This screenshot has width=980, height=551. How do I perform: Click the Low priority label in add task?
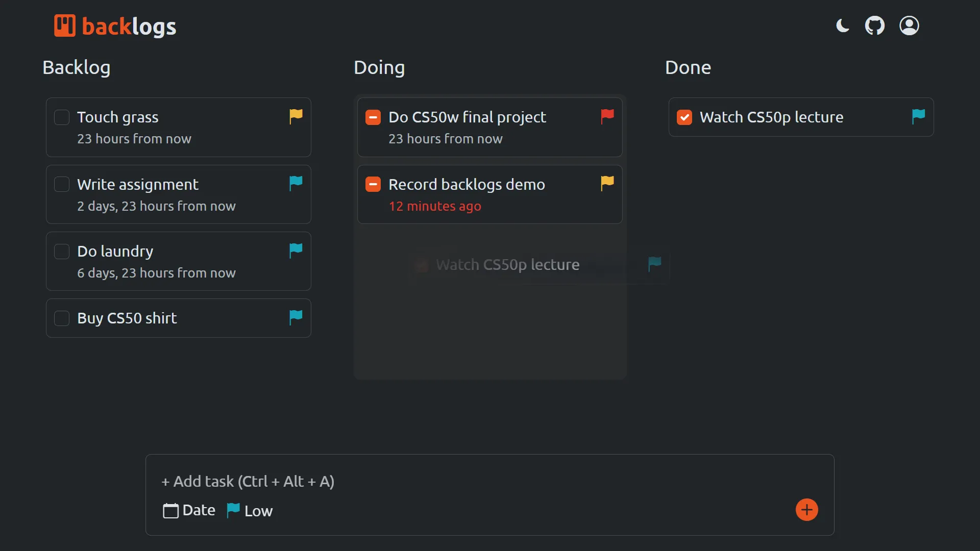pos(259,511)
